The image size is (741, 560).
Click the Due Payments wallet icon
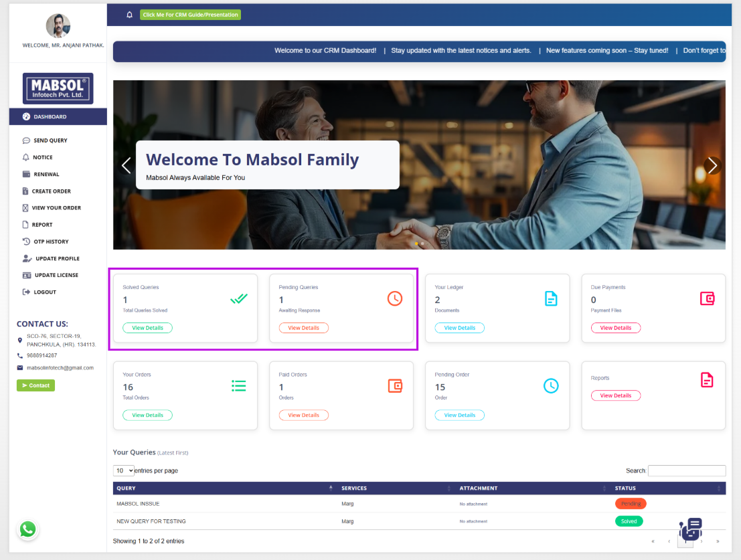[x=707, y=298]
